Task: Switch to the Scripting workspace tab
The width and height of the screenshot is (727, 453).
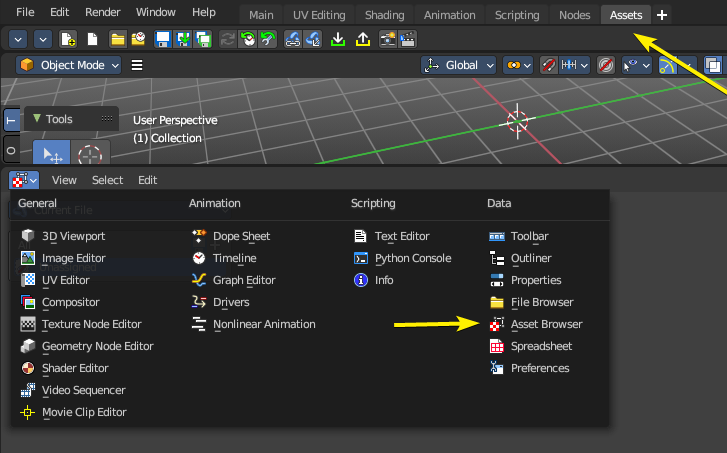Action: point(517,15)
